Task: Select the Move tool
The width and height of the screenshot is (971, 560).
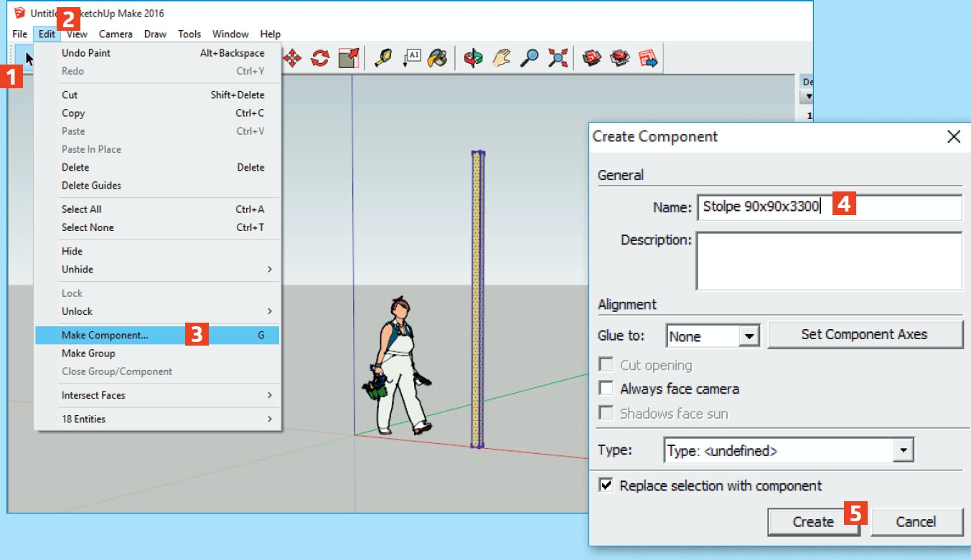Action: [293, 58]
